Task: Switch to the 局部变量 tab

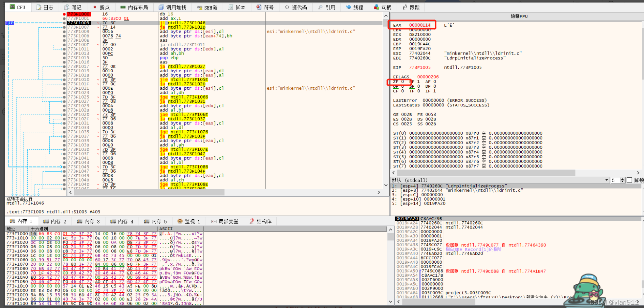Action: pyautogui.click(x=225, y=221)
